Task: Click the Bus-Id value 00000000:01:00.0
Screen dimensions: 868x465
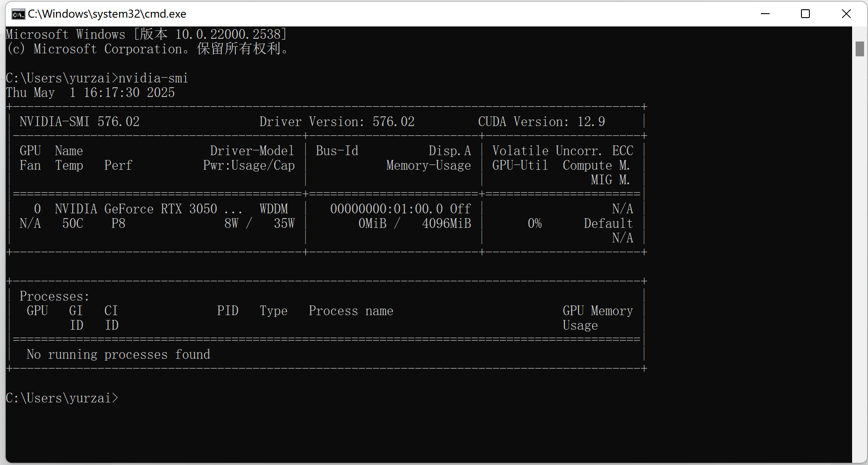Action: [x=387, y=209]
